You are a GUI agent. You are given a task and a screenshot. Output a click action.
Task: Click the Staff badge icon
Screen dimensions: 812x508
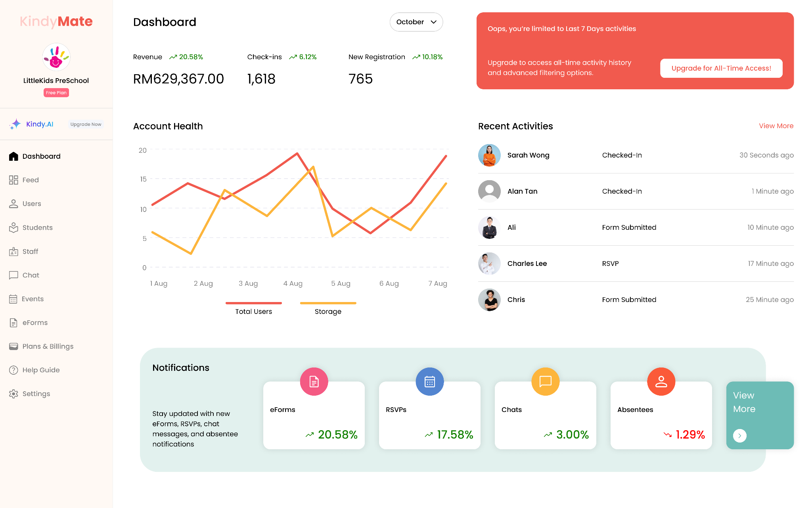click(x=13, y=251)
